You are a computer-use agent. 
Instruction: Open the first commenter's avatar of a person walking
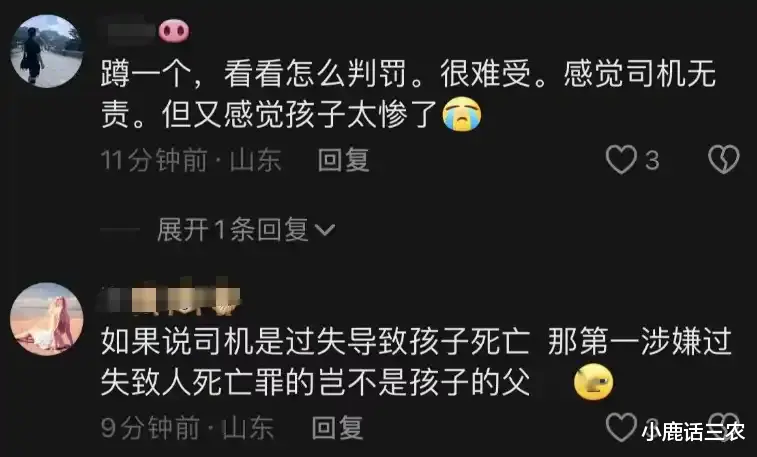pos(47,51)
